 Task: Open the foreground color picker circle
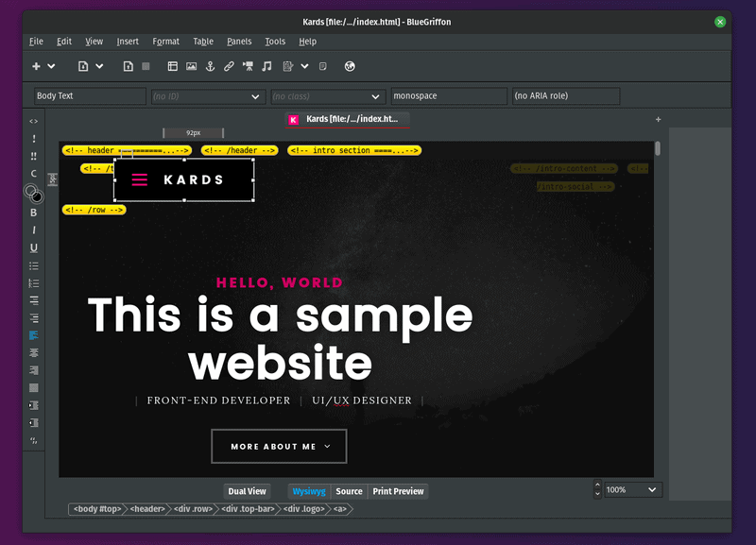[30, 191]
